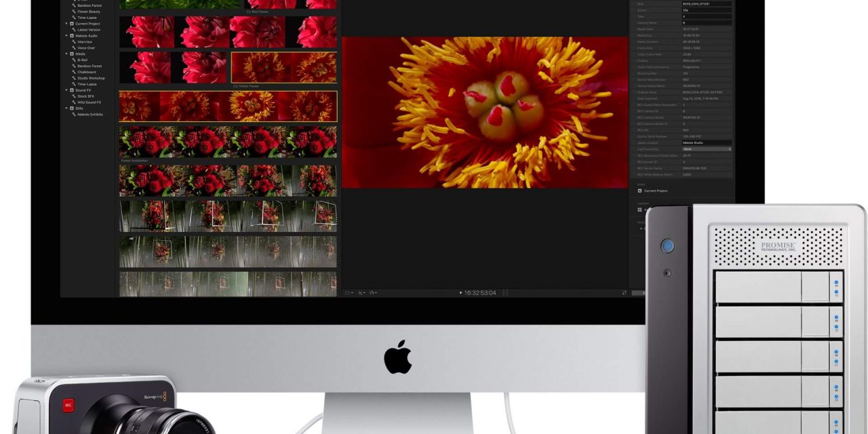Screen dimensions: 868x434
Task: Click the Makoto Audio event icon
Action: point(72,36)
